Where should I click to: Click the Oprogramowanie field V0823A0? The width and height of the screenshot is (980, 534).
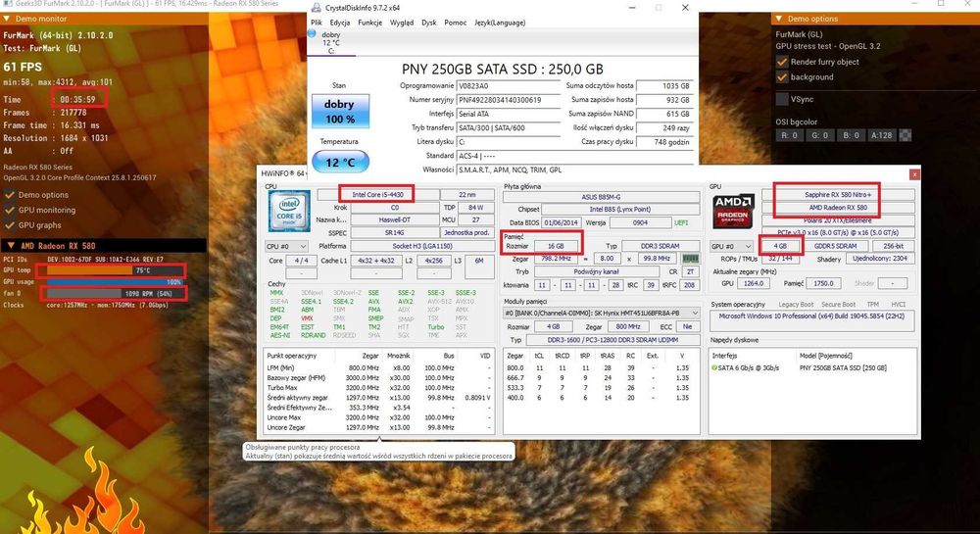click(508, 86)
